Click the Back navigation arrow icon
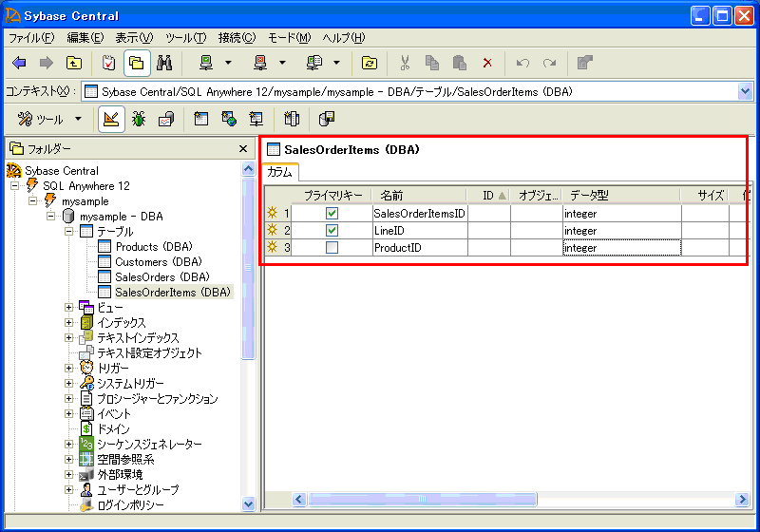Screen dimensions: 760x532 click(19, 63)
